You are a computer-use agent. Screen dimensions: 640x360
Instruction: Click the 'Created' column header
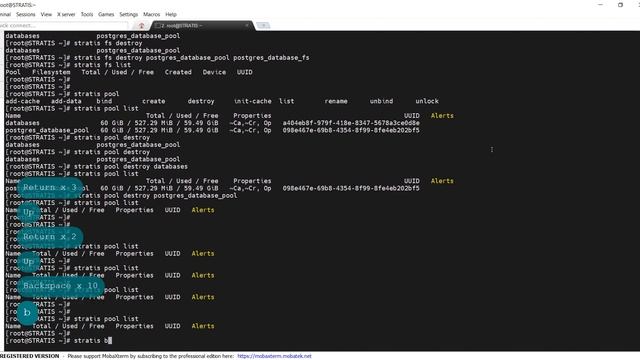tap(178, 72)
